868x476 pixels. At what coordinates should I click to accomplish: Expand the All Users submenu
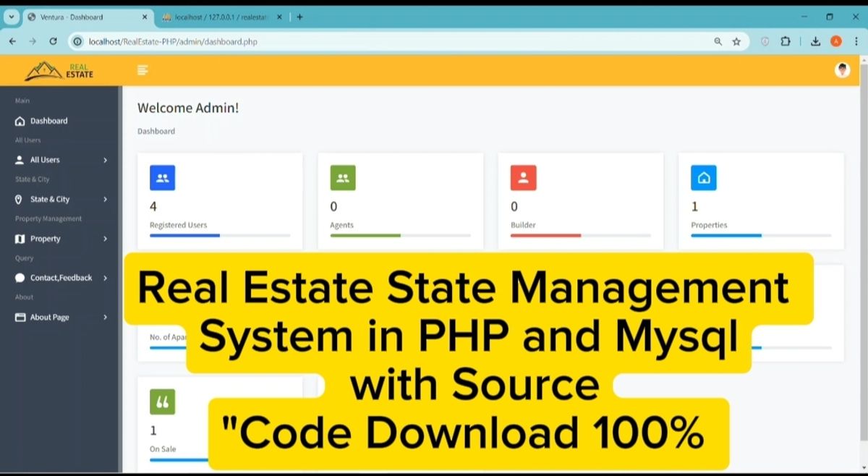[61, 160]
